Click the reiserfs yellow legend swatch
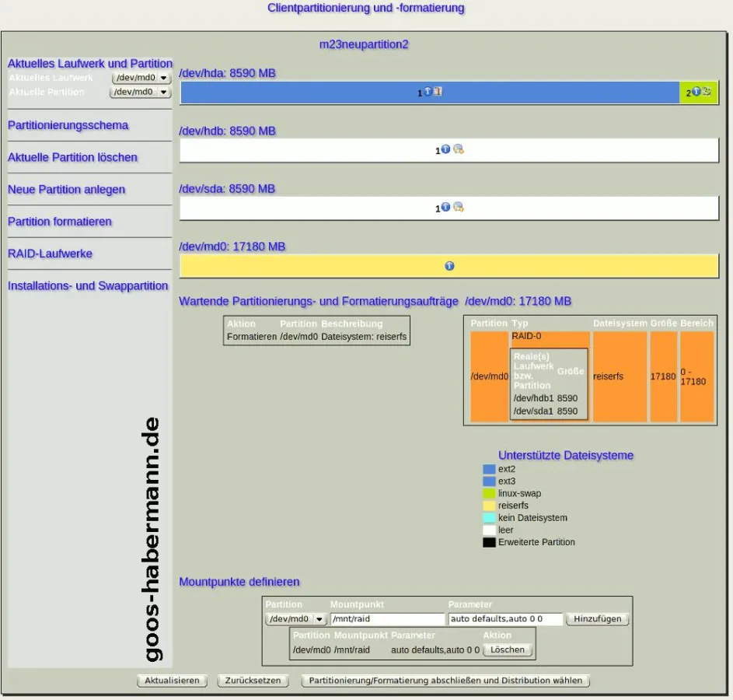Viewport: 733px width, 700px height. point(489,506)
